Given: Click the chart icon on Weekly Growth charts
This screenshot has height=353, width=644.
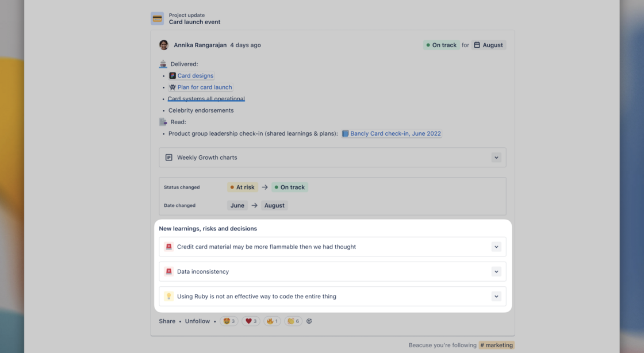Looking at the screenshot, I should point(168,157).
